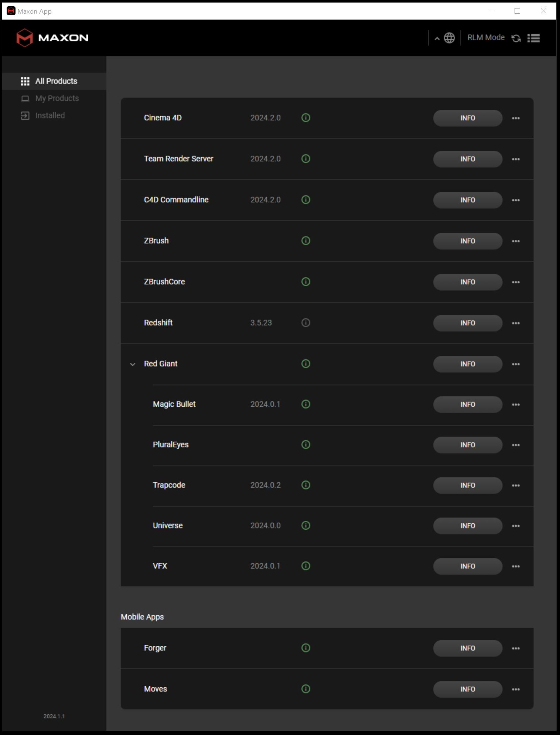Open the three-dot menu for Moves
This screenshot has width=560, height=735.
pyautogui.click(x=516, y=689)
